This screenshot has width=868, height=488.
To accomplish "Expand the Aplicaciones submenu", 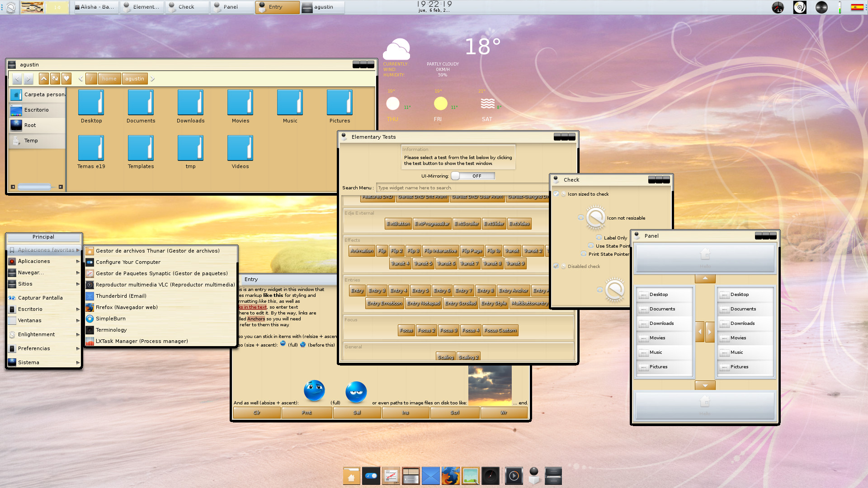I will tap(44, 261).
